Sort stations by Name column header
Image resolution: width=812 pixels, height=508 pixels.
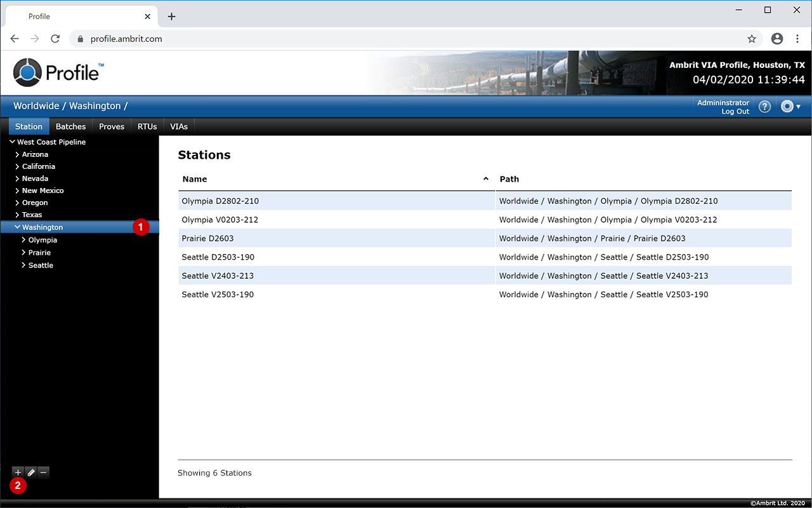point(195,179)
